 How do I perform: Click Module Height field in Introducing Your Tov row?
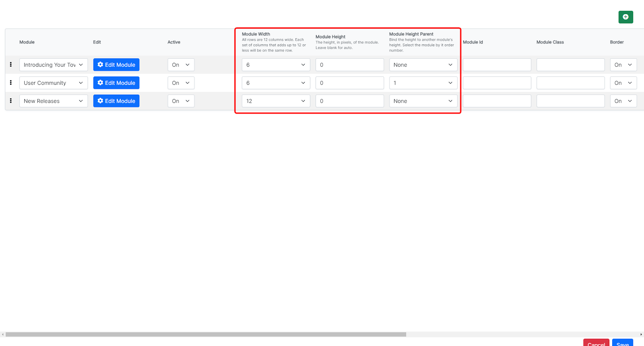point(350,65)
